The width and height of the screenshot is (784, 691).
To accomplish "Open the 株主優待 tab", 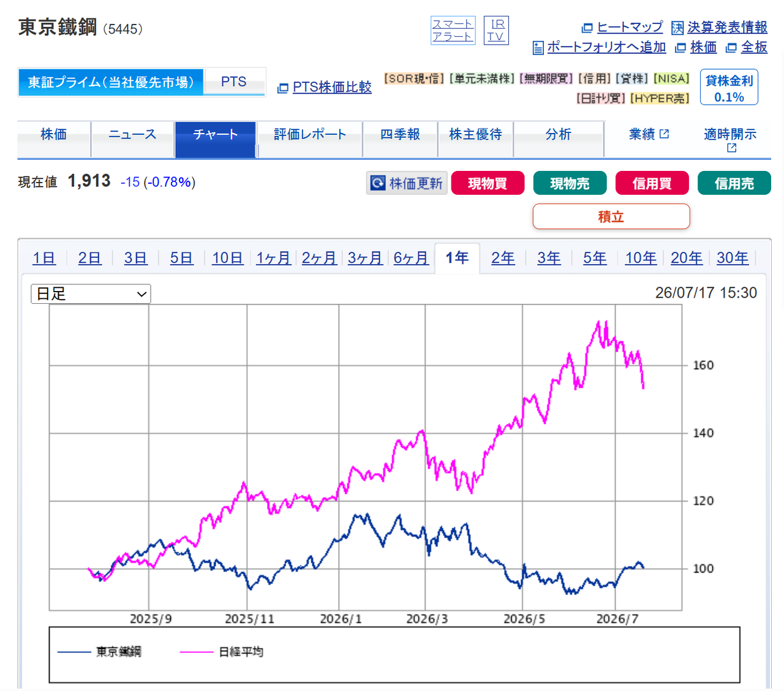I will pyautogui.click(x=475, y=139).
